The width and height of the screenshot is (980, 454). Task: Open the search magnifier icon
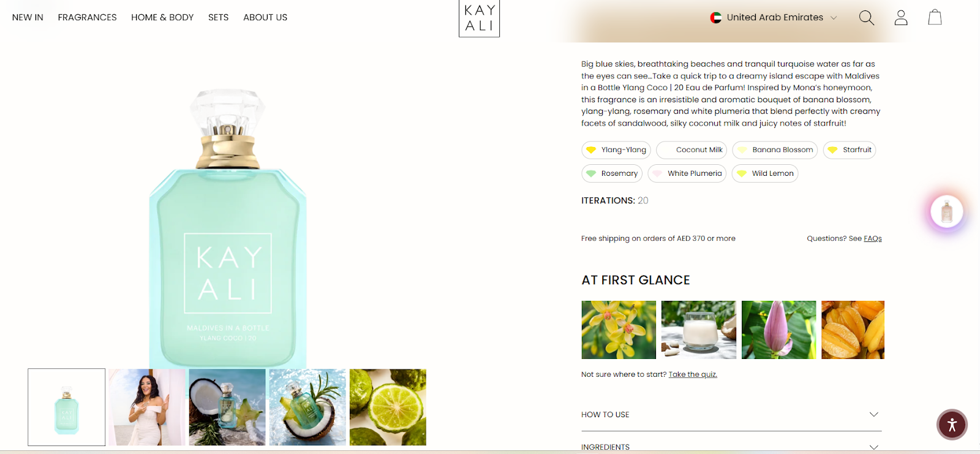(x=866, y=18)
